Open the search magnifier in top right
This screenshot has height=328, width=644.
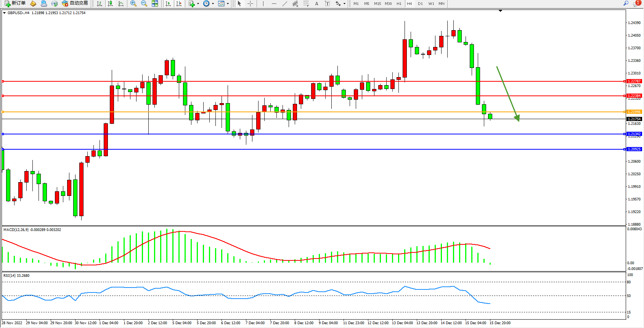626,3
